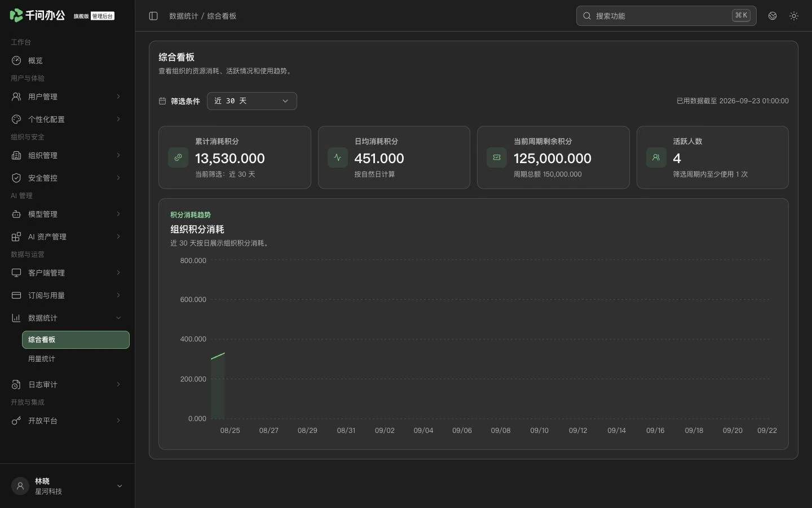Click the 安全管控 shield icon
Viewport: 812px width, 508px height.
pos(16,178)
